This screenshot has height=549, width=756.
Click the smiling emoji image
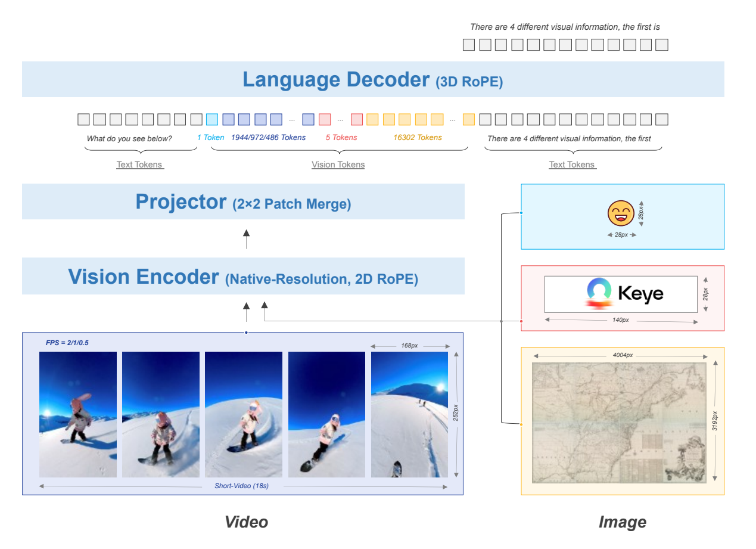[620, 213]
